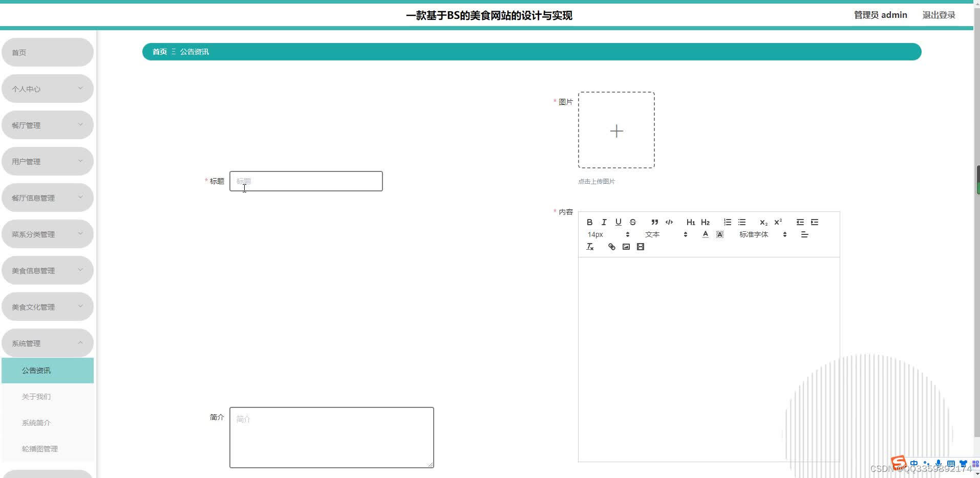This screenshot has height=478, width=980.
Task: Select 公告资讯 submenu item
Action: (x=48, y=371)
